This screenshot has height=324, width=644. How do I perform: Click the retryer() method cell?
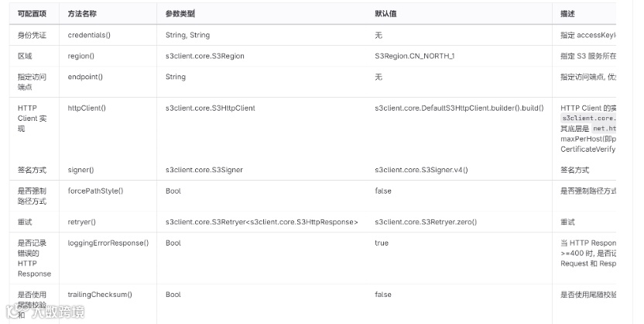81,222
